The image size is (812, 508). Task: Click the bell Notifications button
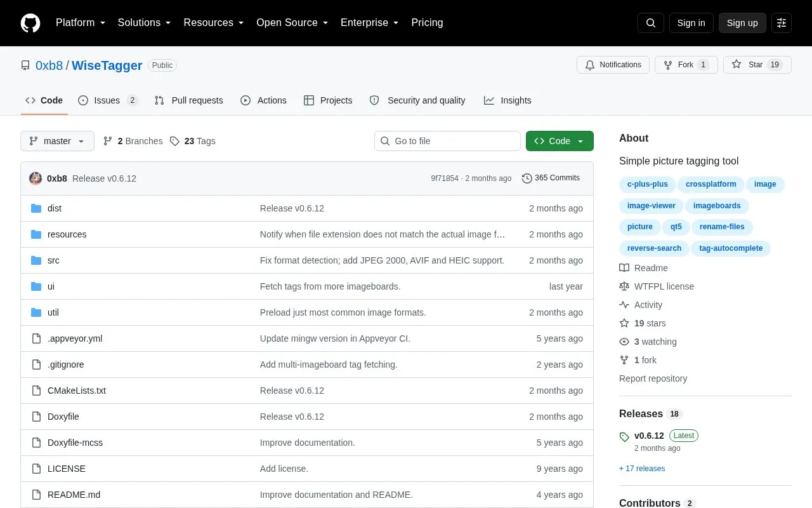point(613,65)
